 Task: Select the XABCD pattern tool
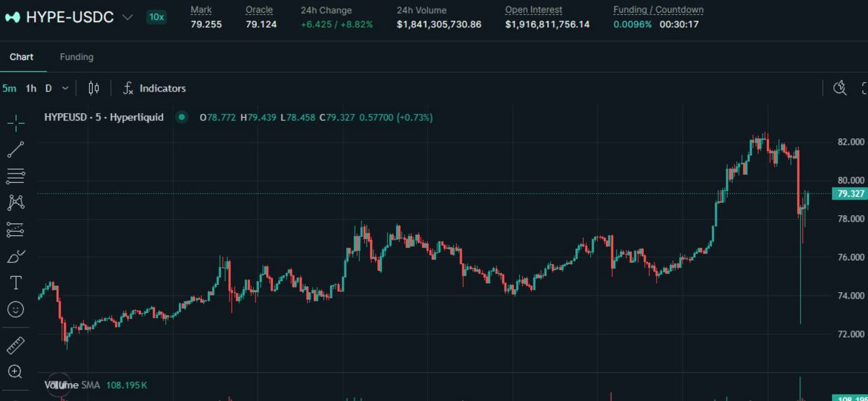[16, 203]
